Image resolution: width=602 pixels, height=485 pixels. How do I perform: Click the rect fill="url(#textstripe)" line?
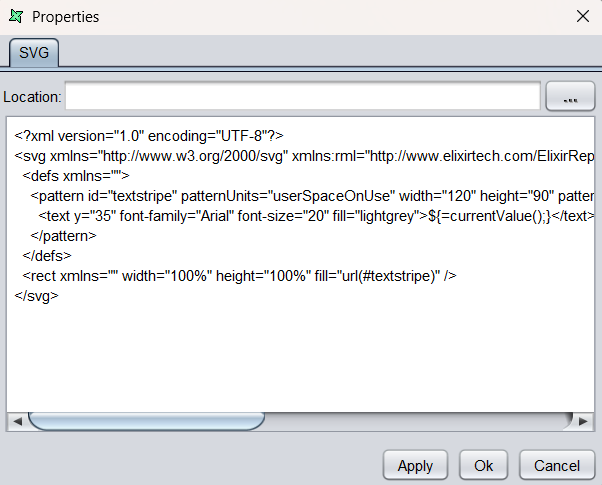point(239,276)
